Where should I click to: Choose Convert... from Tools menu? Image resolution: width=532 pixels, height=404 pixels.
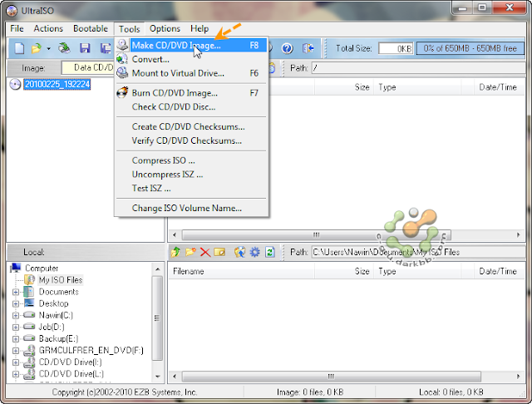[191, 59]
